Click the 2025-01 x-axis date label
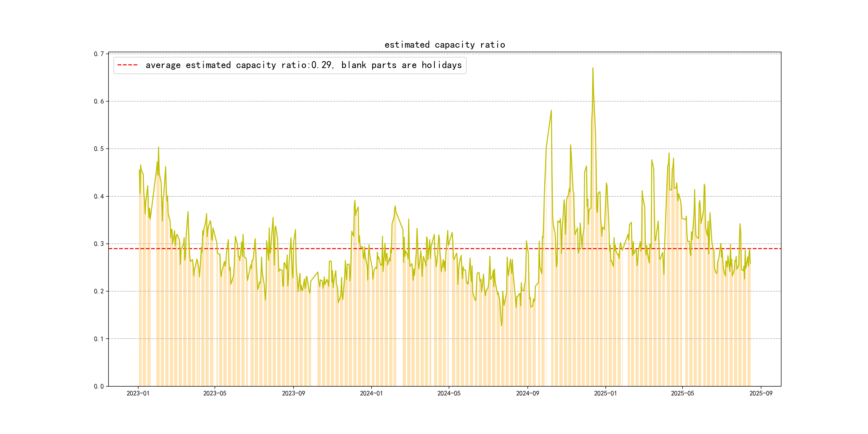The height and width of the screenshot is (434, 868). pos(605,394)
